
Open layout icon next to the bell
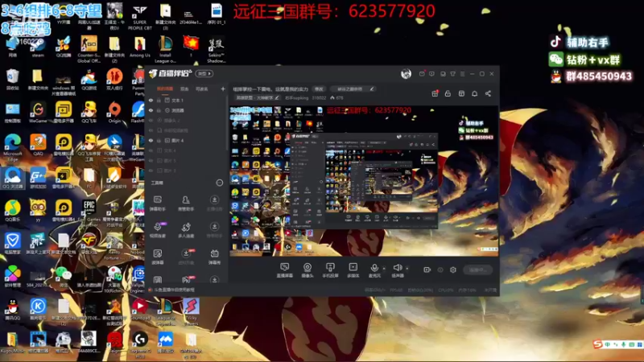(x=461, y=93)
